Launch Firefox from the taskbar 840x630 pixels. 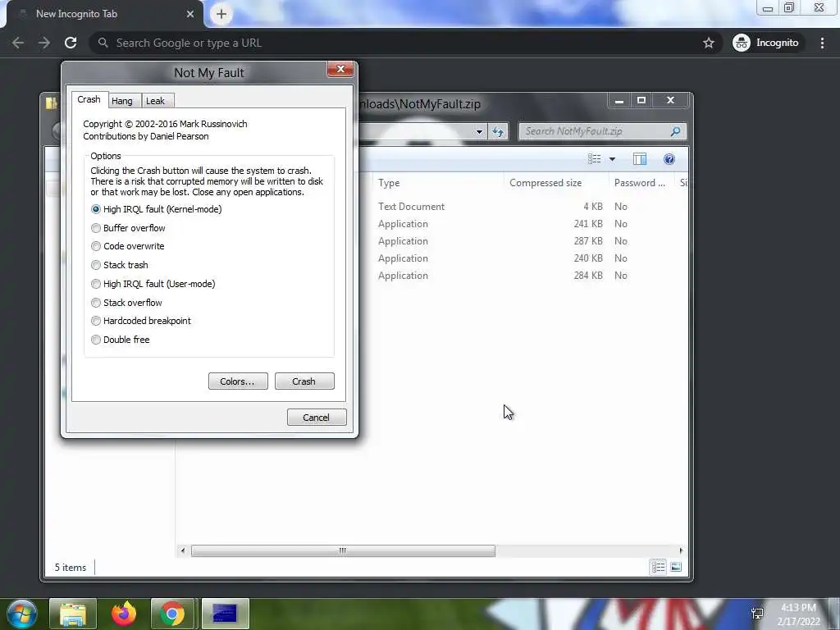(x=124, y=614)
